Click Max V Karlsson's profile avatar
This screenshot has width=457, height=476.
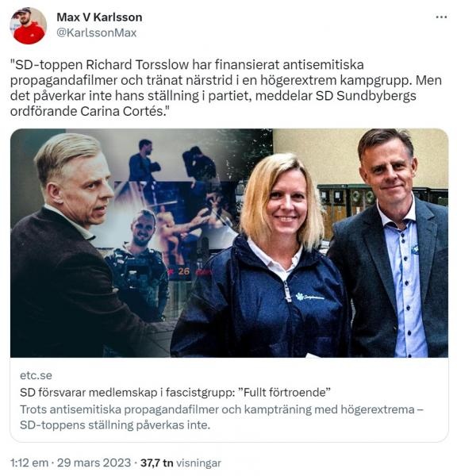tap(28, 26)
